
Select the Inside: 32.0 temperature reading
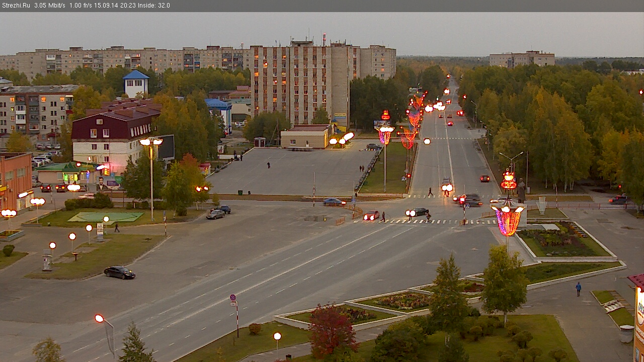153,6
